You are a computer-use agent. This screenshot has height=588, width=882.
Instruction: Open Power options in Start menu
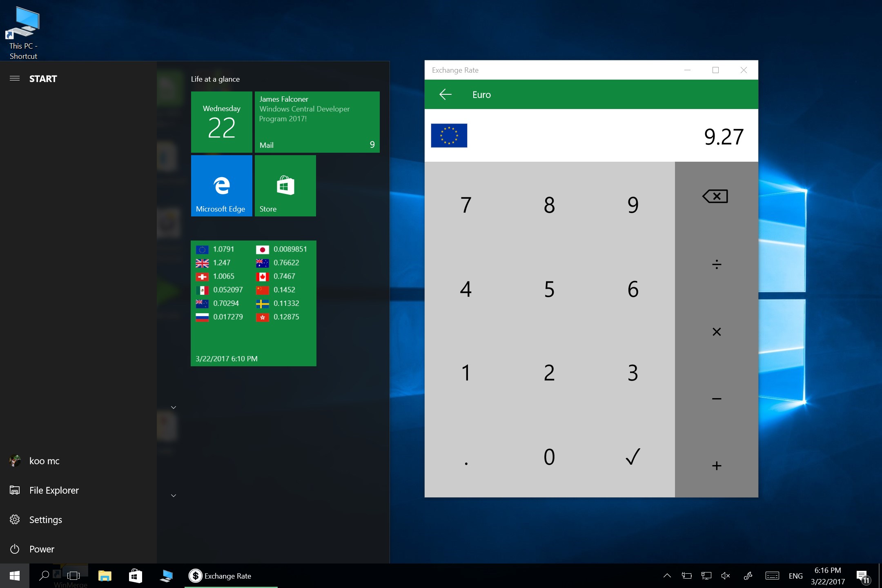[41, 549]
